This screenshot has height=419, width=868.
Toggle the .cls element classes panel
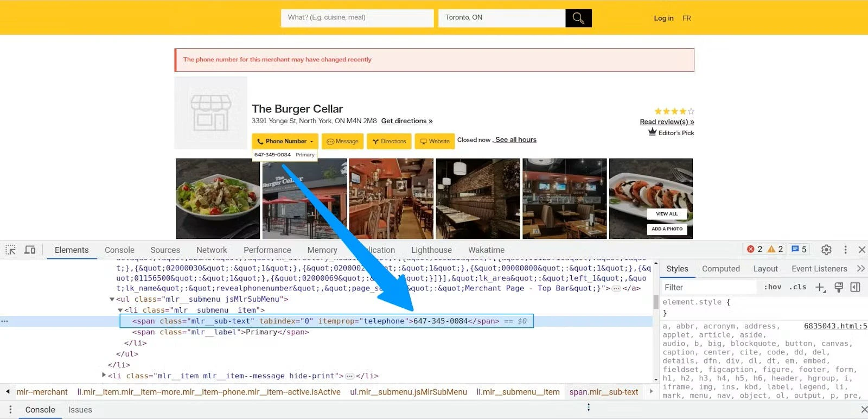(x=797, y=287)
